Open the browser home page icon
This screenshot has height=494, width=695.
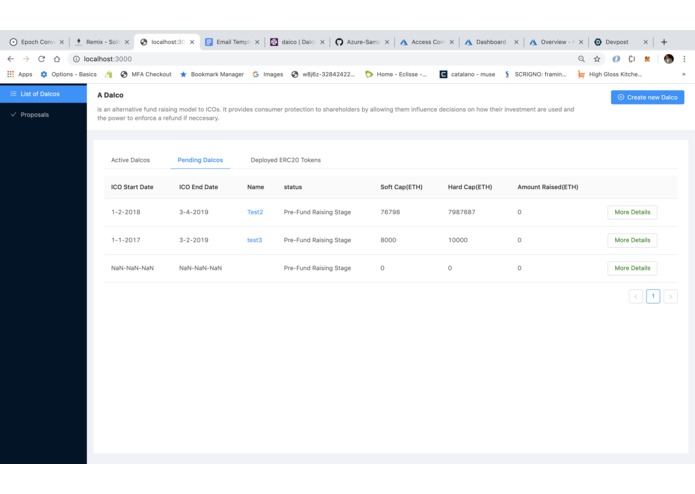(57, 59)
